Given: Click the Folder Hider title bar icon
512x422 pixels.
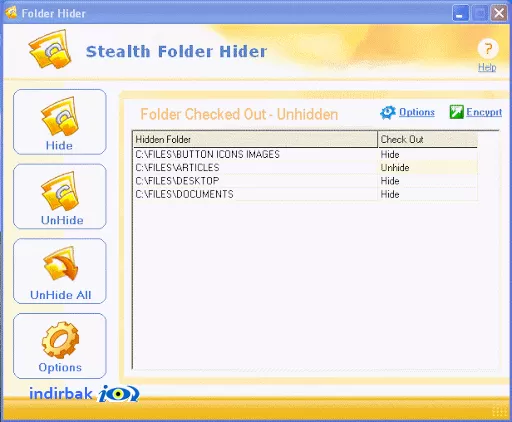Looking at the screenshot, I should (11, 13).
